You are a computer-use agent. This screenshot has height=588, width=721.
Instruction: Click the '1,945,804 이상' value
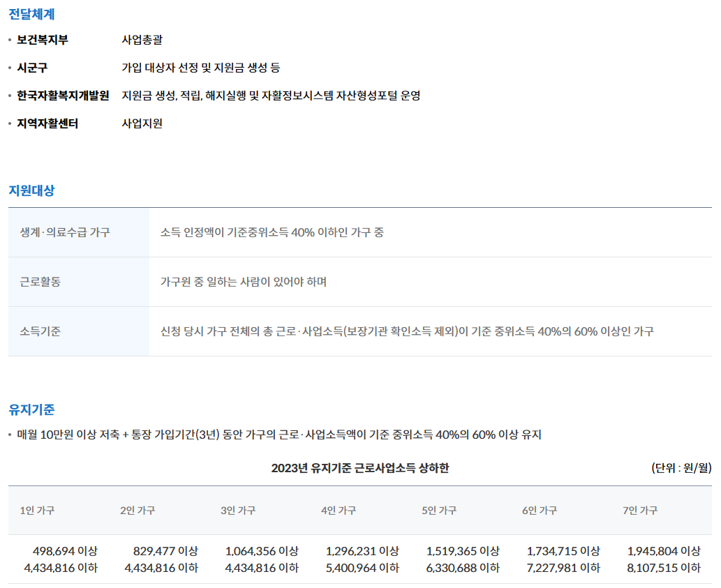(x=664, y=551)
